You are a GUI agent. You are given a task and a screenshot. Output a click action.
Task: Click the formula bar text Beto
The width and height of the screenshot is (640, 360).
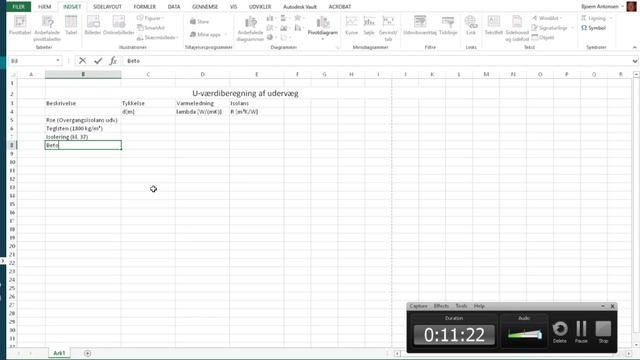pos(133,61)
